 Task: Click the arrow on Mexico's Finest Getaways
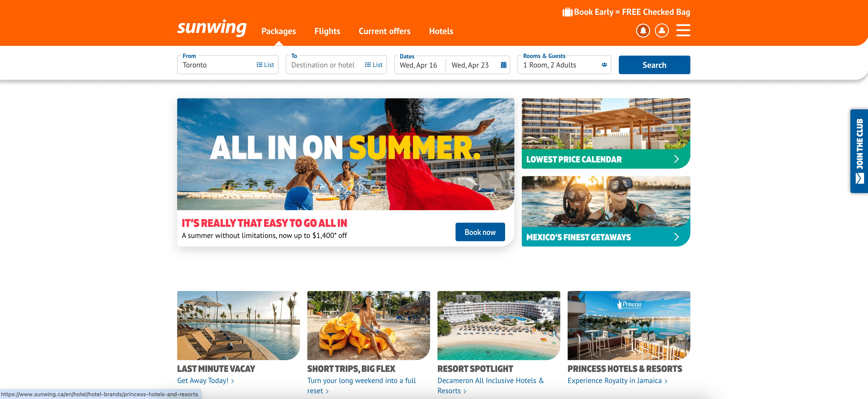(676, 237)
